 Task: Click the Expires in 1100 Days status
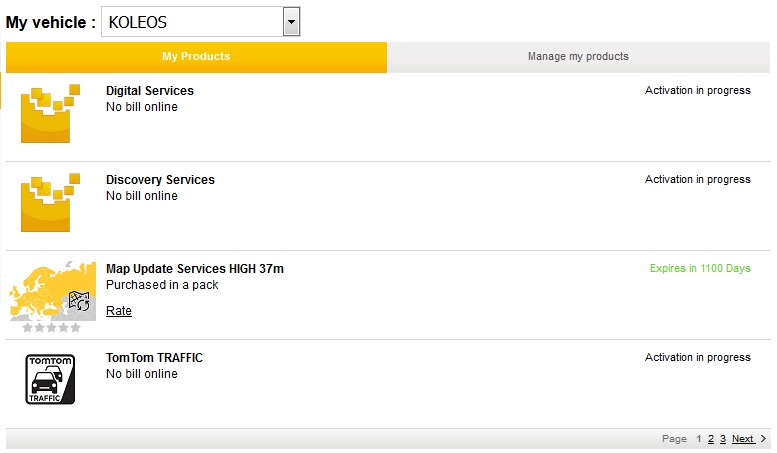(x=700, y=268)
